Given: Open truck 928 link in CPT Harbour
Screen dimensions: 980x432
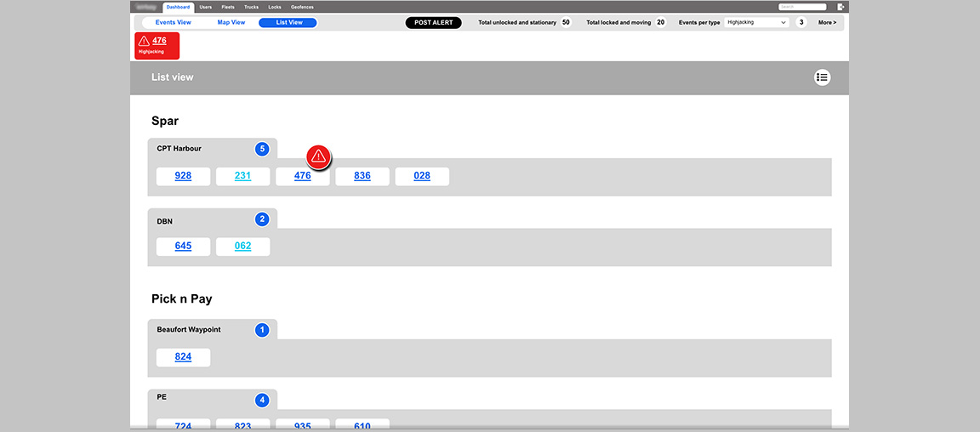Looking at the screenshot, I should point(183,176).
